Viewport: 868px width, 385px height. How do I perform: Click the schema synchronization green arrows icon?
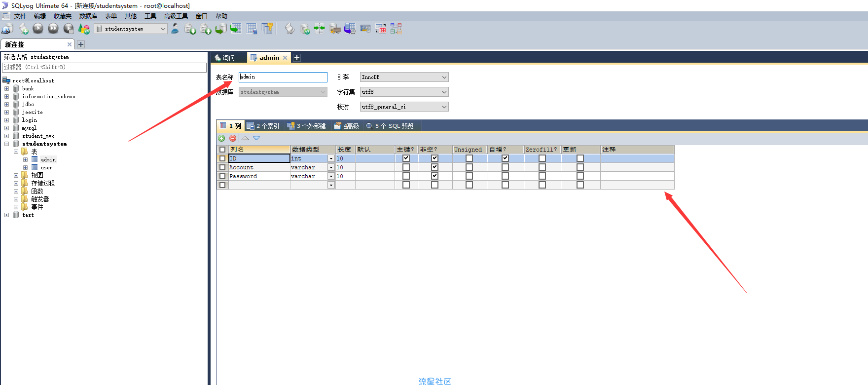click(320, 29)
